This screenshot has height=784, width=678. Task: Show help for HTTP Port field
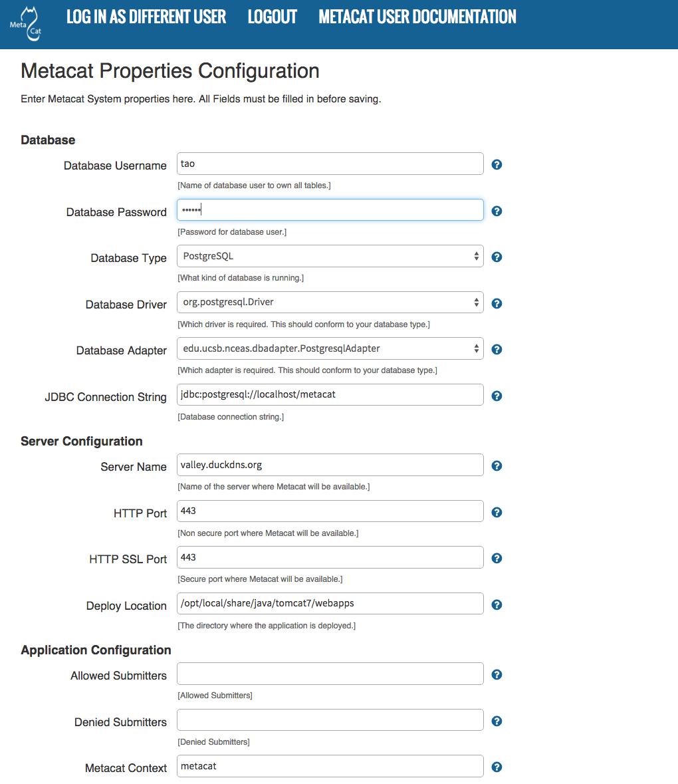coord(497,512)
